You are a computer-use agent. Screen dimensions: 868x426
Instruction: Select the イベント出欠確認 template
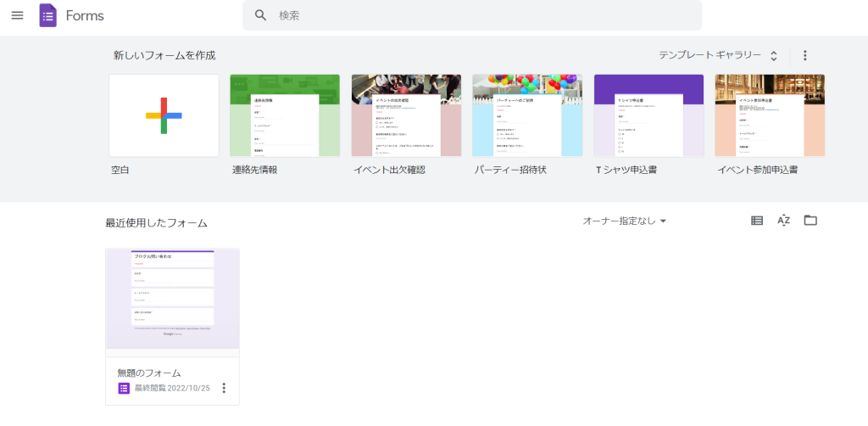(406, 115)
